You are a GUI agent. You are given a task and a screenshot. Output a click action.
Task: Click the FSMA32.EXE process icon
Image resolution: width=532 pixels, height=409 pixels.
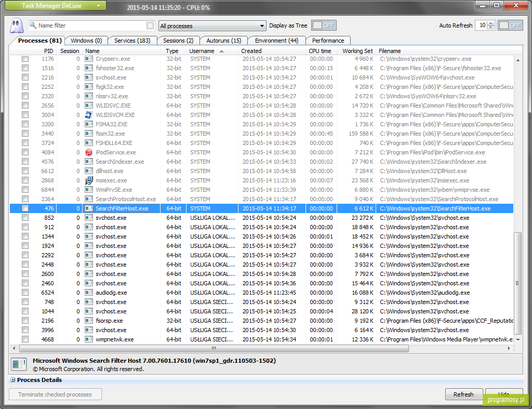89,124
